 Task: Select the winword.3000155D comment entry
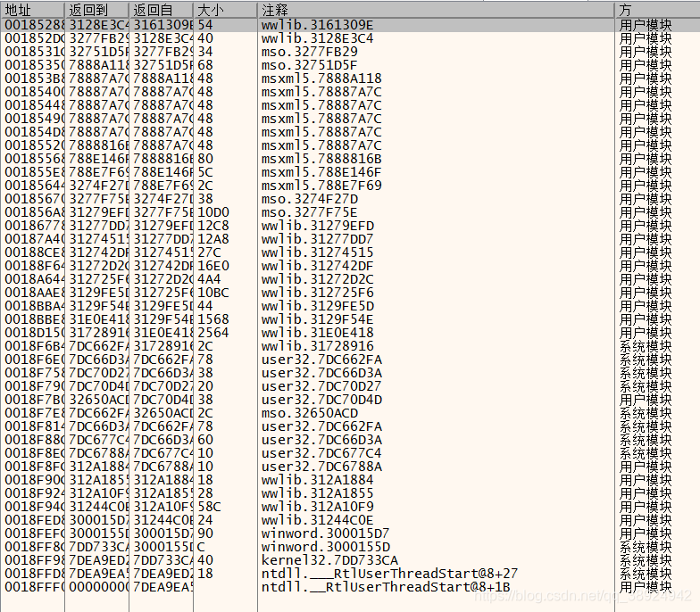pos(325,547)
